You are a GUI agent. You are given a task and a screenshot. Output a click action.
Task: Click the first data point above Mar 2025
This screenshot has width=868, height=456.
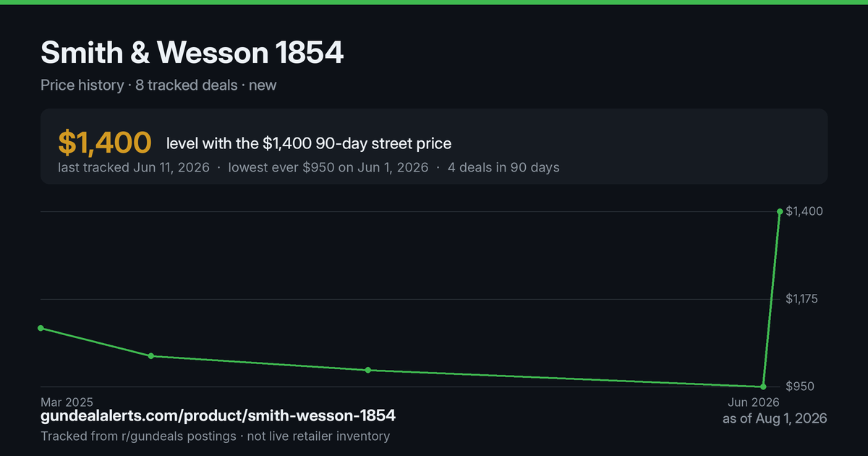coord(41,328)
